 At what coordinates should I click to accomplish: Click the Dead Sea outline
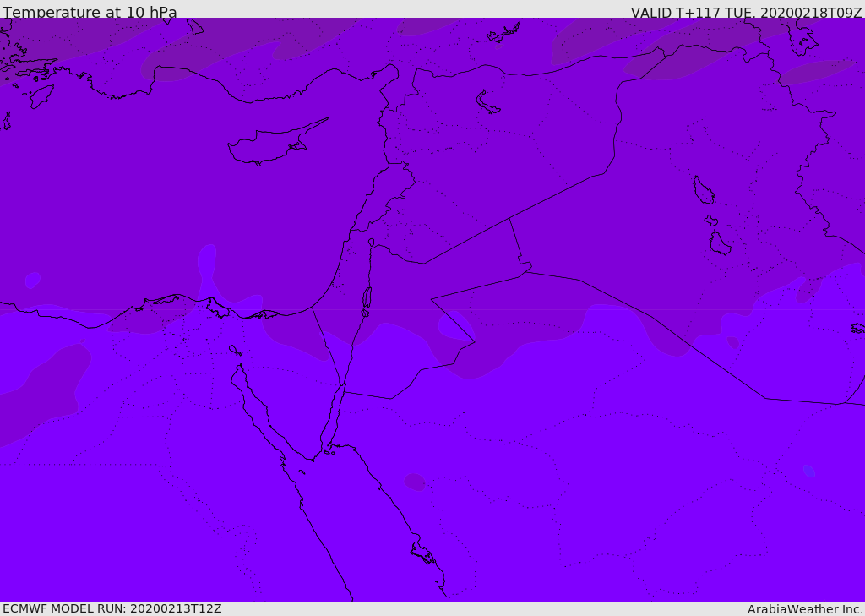coord(367,298)
